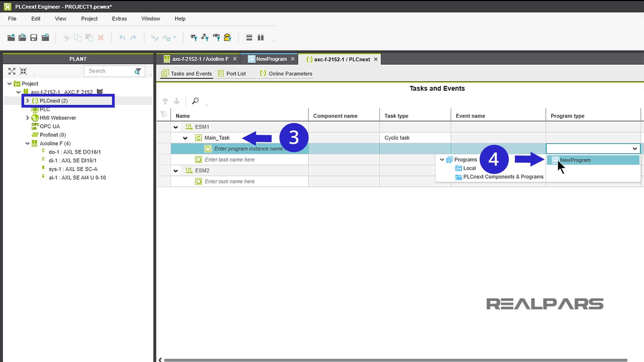Click the Save Project As icon

pos(45,38)
